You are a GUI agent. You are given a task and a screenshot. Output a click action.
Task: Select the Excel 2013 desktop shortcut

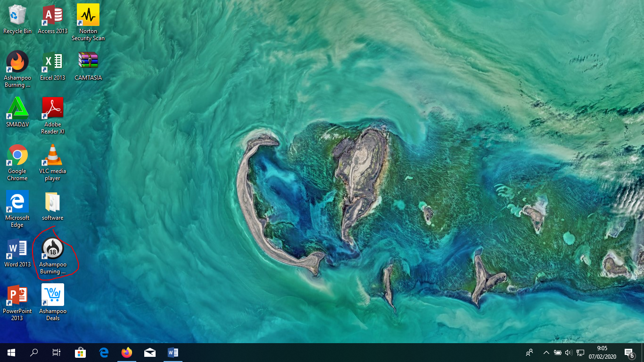[x=52, y=66]
